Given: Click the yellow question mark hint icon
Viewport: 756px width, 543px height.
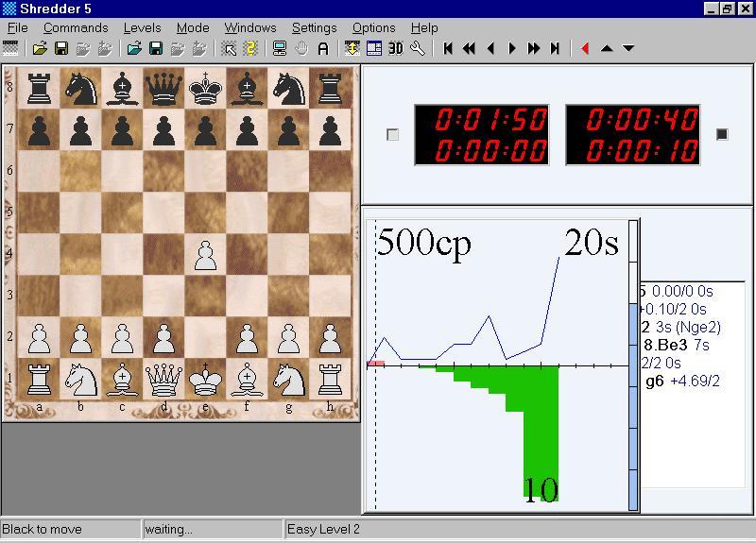Looking at the screenshot, I should [x=250, y=48].
